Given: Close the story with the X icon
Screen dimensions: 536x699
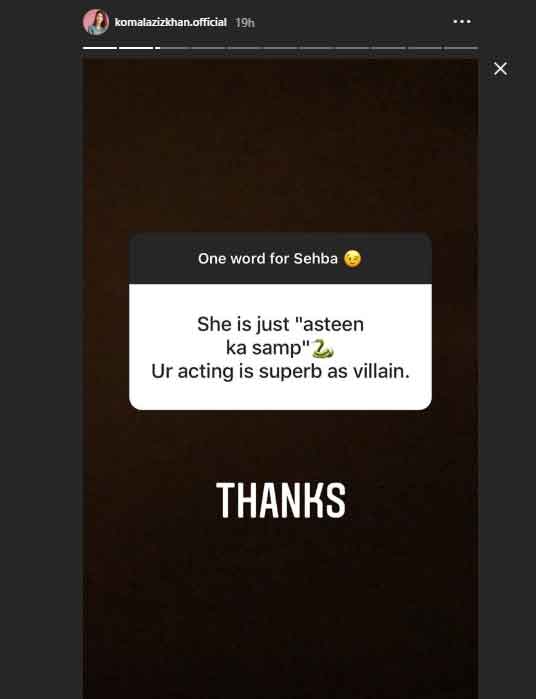Looking at the screenshot, I should coord(500,69).
